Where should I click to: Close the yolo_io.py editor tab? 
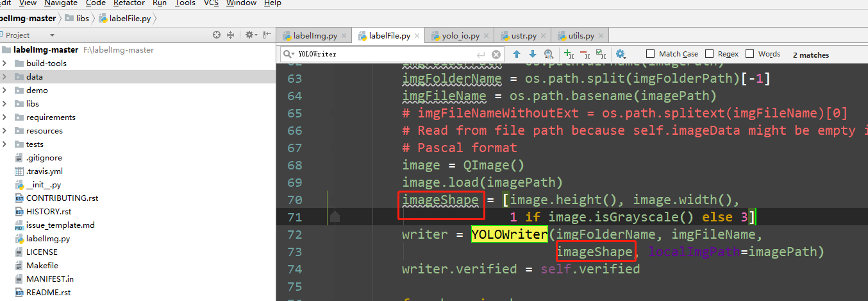tap(486, 37)
